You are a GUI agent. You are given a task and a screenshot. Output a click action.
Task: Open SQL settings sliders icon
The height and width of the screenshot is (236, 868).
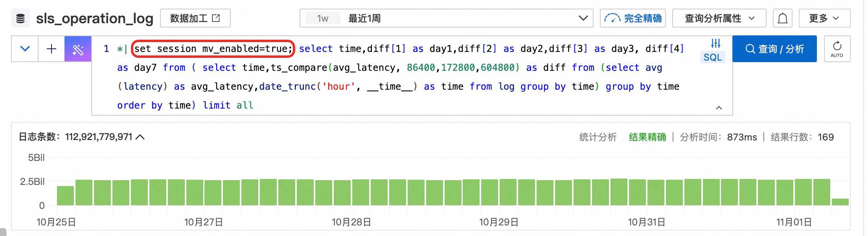tap(715, 43)
